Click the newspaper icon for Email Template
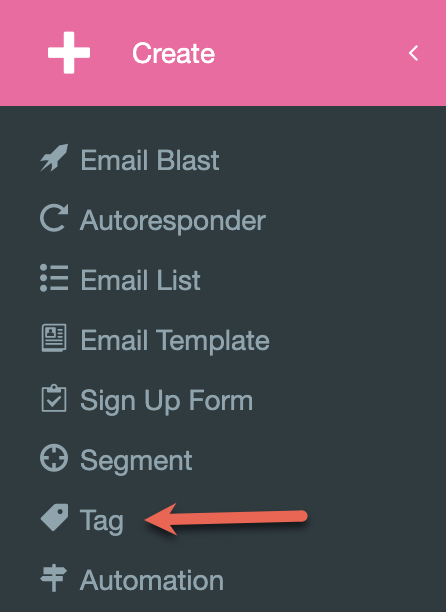The height and width of the screenshot is (612, 446). point(54,338)
